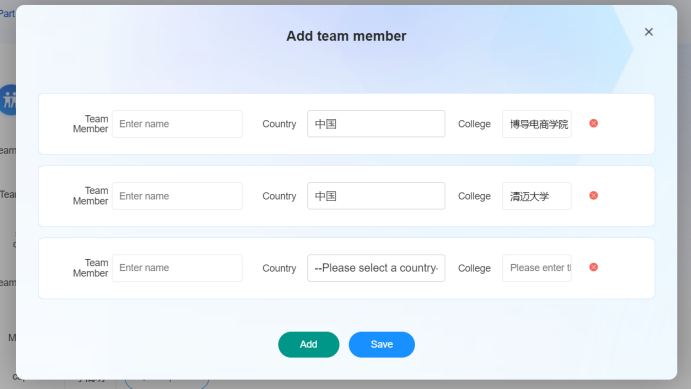The width and height of the screenshot is (691, 389).
Task: Remove the first team member row
Action: tap(594, 123)
